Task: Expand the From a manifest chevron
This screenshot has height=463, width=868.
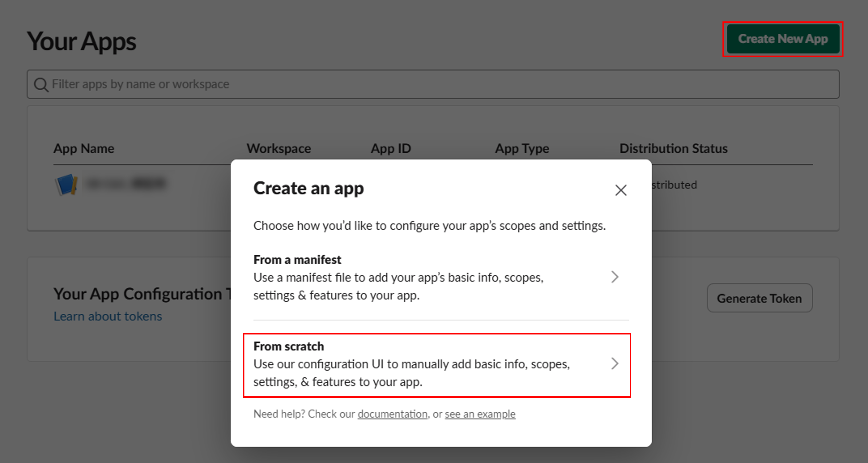Action: (x=615, y=277)
